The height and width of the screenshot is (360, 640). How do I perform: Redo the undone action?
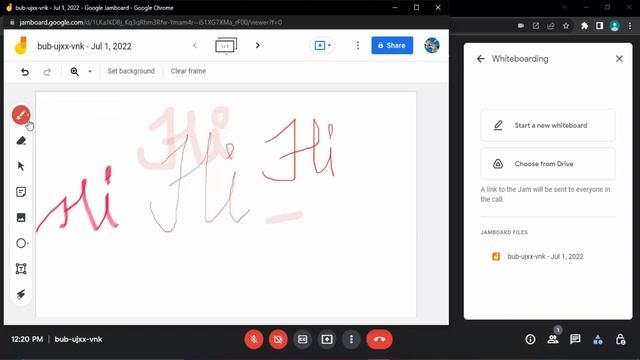47,71
